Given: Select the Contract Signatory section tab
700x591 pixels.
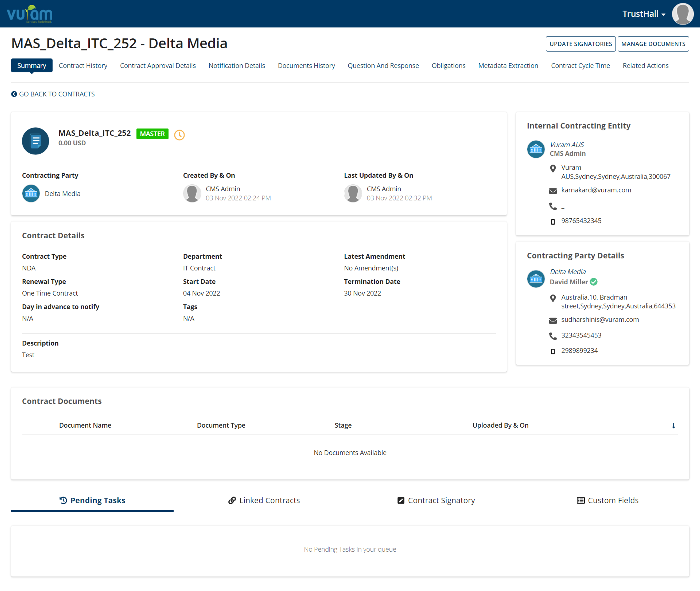Looking at the screenshot, I should [436, 500].
